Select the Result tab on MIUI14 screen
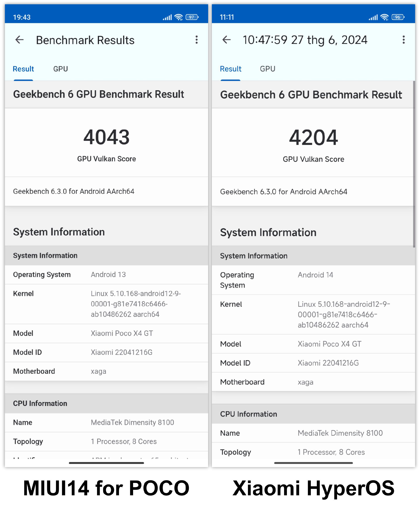The image size is (420, 507). point(23,69)
